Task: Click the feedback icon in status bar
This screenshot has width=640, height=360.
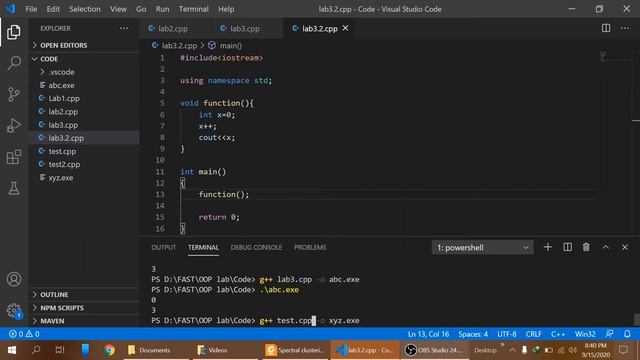Action: click(609, 334)
